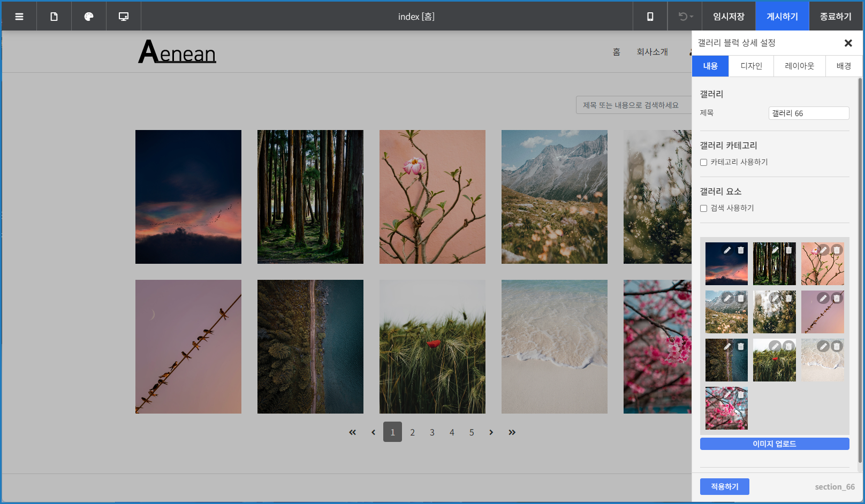
Task: Click the 게시하기 publish button
Action: (x=782, y=17)
